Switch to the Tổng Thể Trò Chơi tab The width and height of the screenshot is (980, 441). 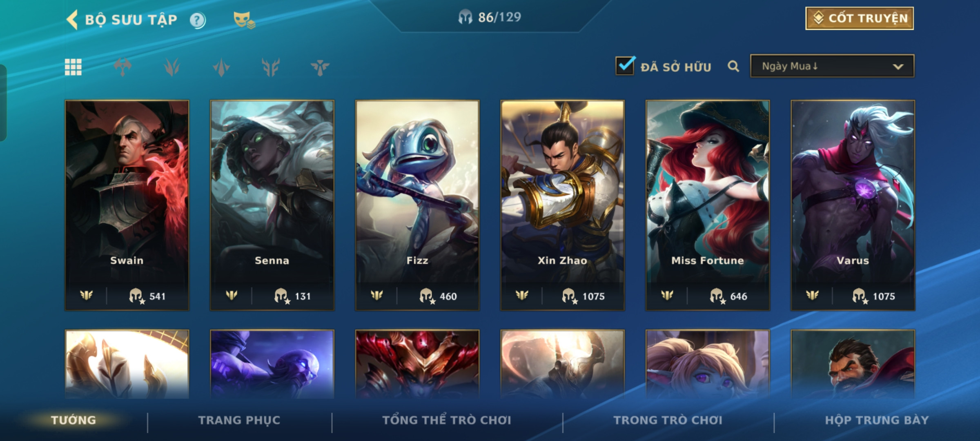[447, 420]
